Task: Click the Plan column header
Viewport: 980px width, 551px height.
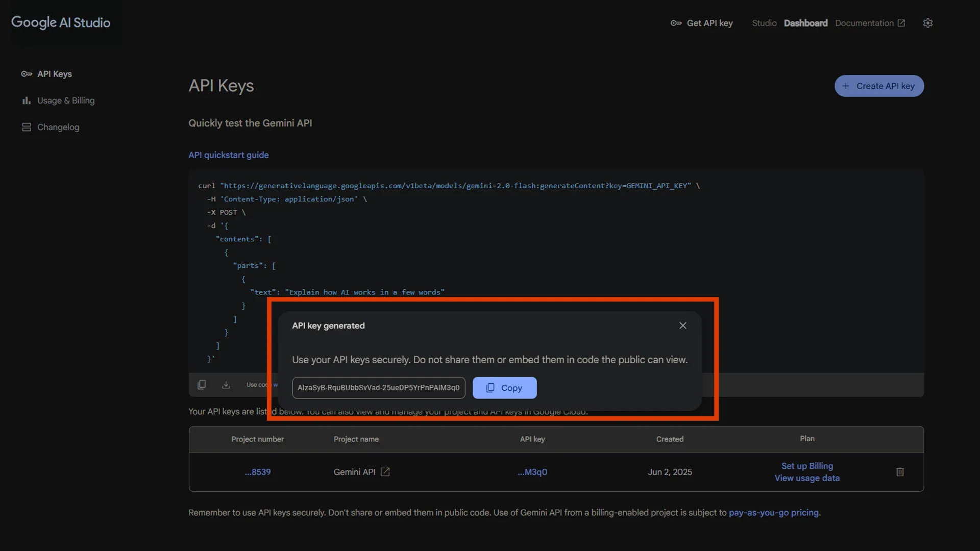Action: (x=807, y=439)
